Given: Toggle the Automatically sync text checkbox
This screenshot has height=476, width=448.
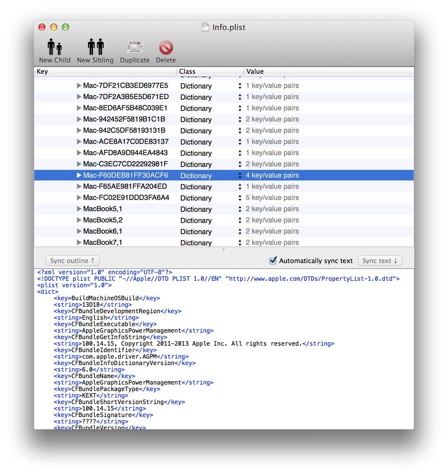Looking at the screenshot, I should click(x=273, y=260).
